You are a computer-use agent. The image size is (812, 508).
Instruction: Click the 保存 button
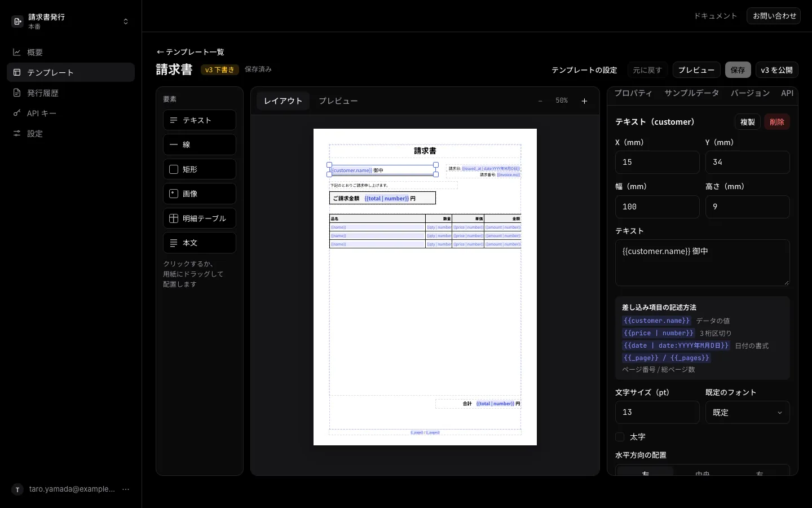point(738,70)
